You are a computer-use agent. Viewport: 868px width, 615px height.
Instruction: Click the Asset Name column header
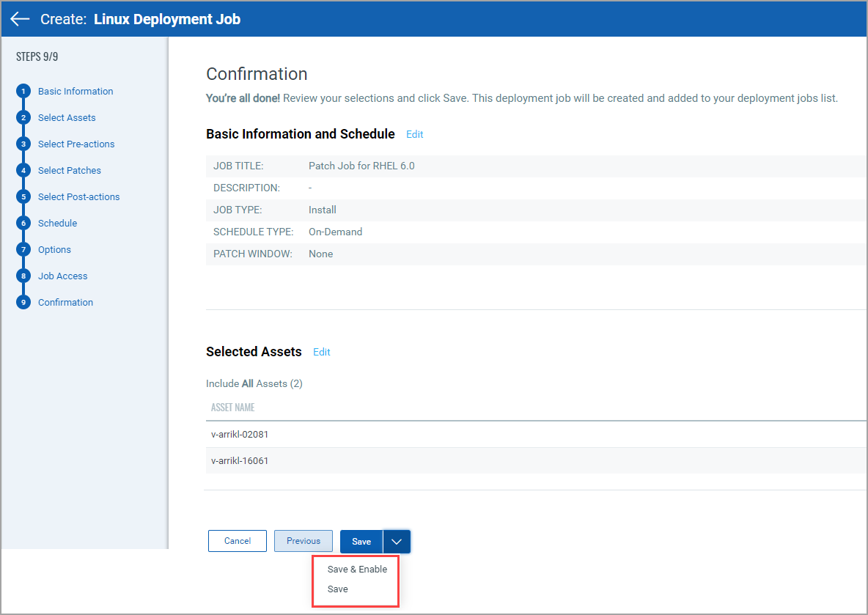click(x=233, y=408)
